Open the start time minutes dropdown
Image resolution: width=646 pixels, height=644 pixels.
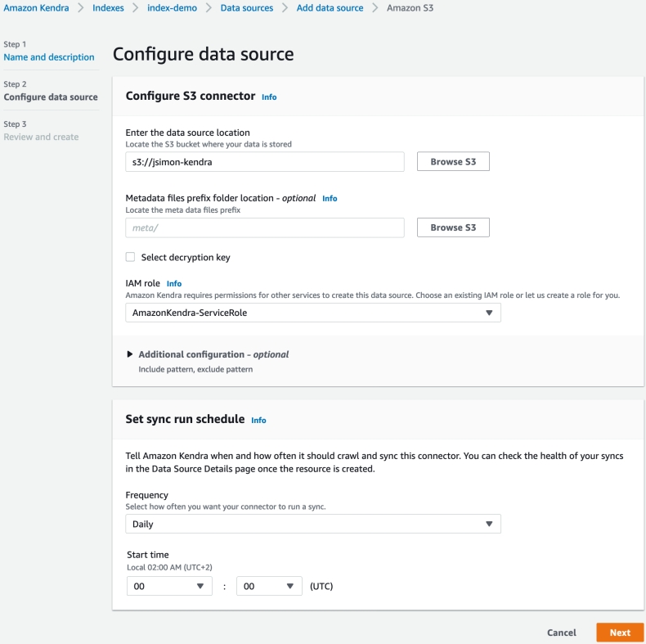click(x=269, y=586)
